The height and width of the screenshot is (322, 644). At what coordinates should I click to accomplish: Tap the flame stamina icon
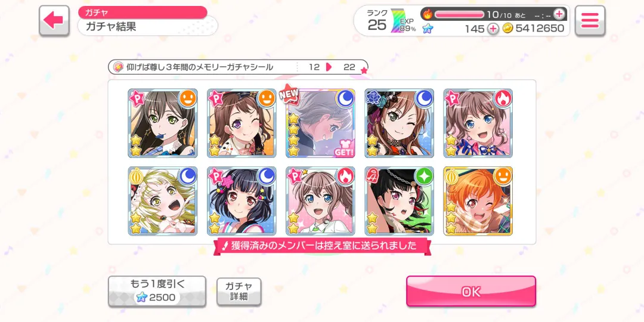(428, 14)
